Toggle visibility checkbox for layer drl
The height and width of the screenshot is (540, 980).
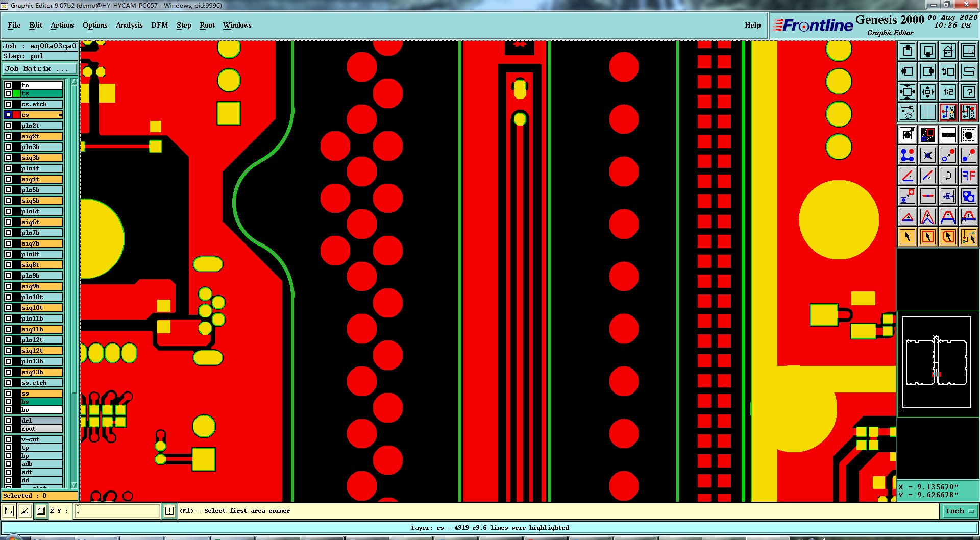[8, 421]
